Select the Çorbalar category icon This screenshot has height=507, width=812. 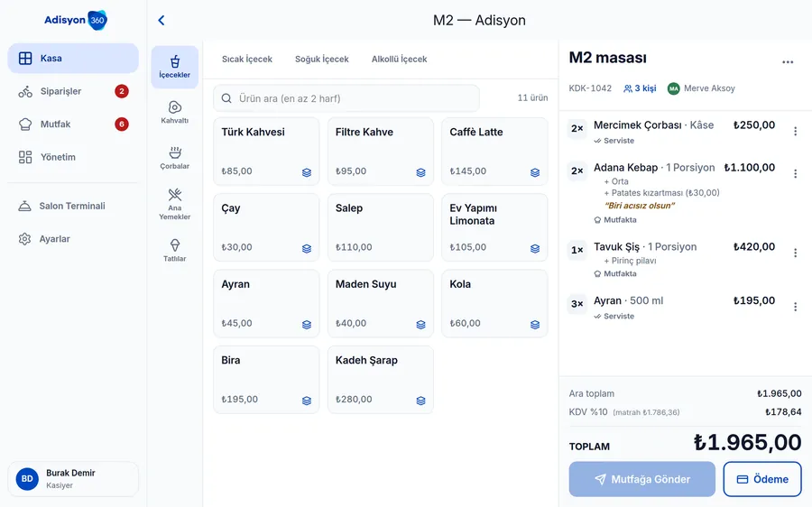tap(174, 158)
